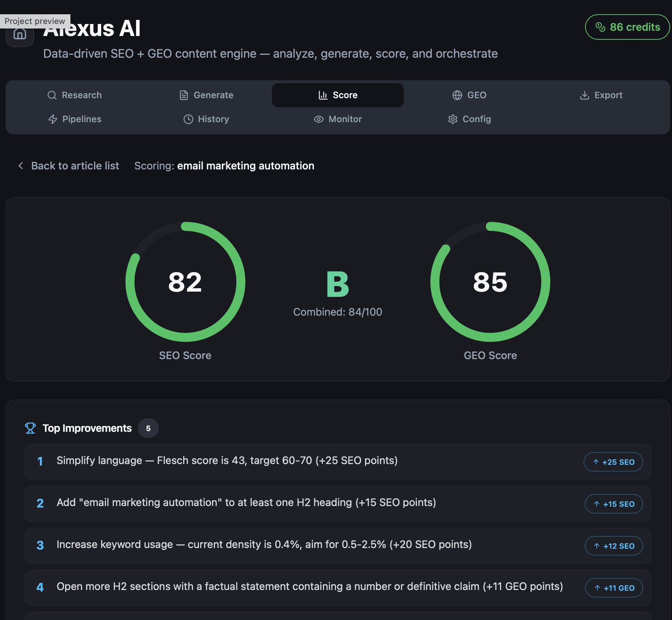
Task: Click the up arrow in +15 SEO badge
Action: (597, 504)
